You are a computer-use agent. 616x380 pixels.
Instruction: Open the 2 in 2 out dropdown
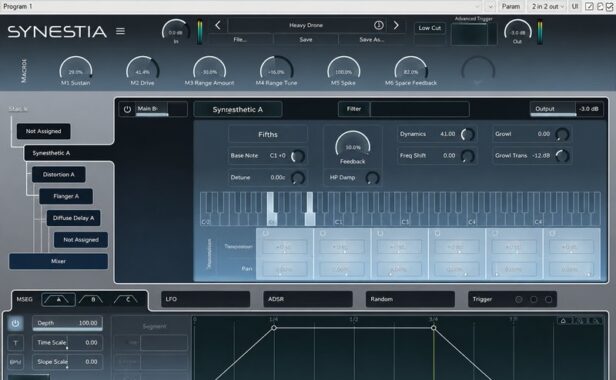click(548, 6)
